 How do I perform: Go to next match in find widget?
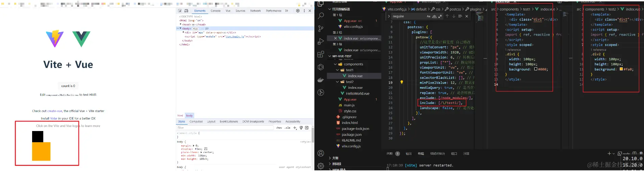click(454, 16)
